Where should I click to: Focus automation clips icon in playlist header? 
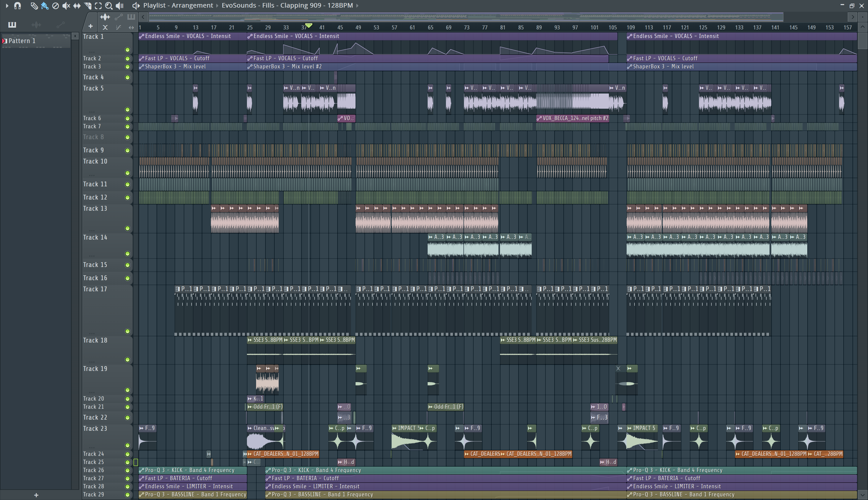[119, 17]
